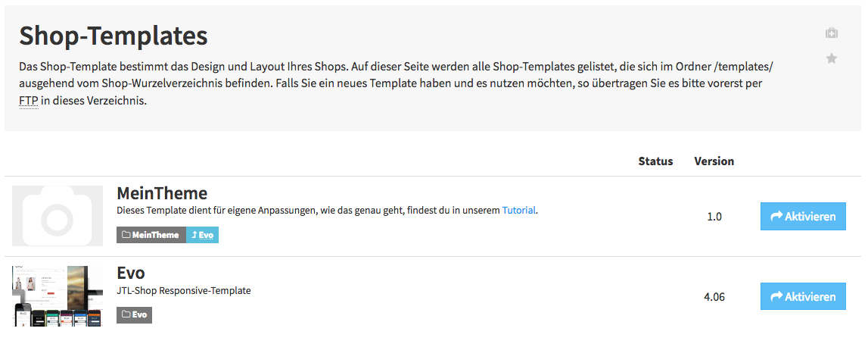Click the Version column header

(x=714, y=161)
